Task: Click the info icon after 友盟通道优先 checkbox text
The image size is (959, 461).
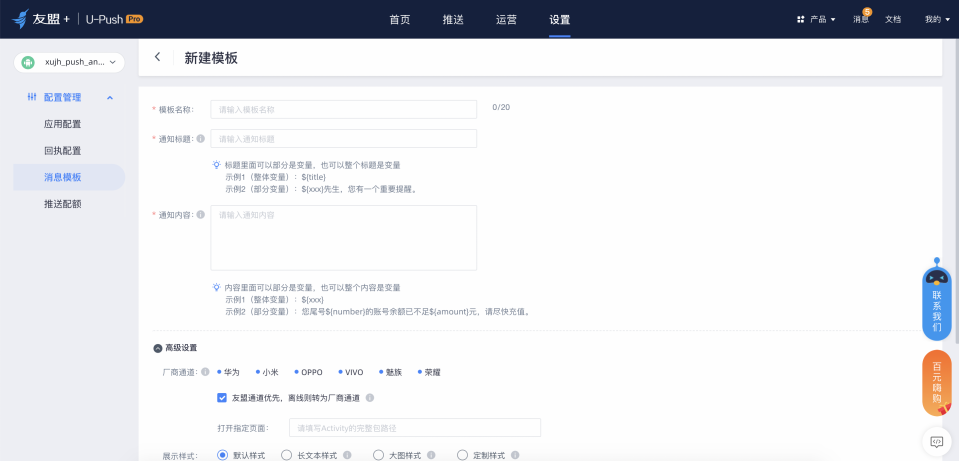Action: click(369, 397)
